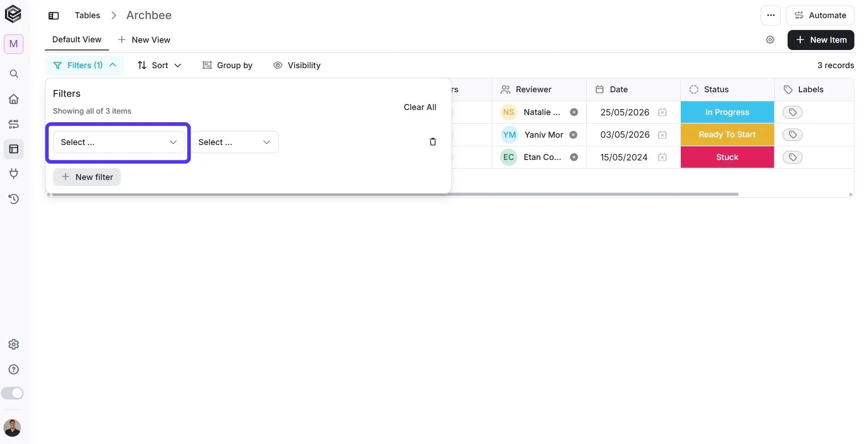Add label in Stuck row

point(793,157)
